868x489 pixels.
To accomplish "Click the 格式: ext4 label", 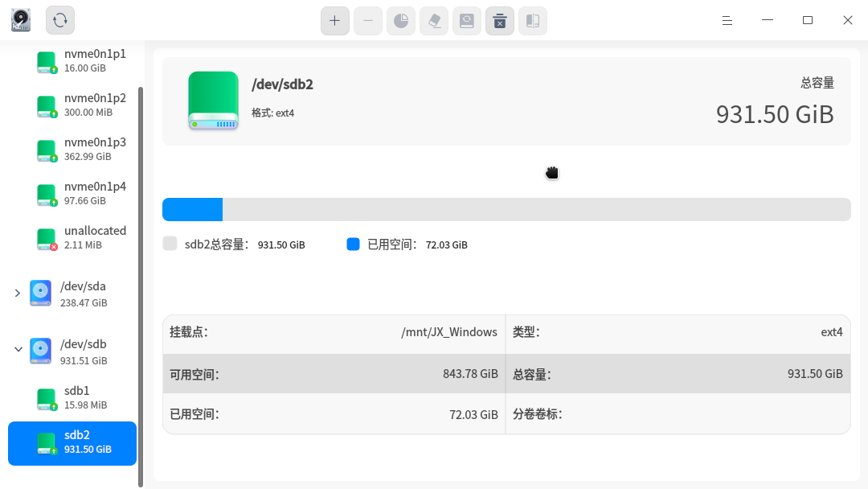I will pos(273,113).
